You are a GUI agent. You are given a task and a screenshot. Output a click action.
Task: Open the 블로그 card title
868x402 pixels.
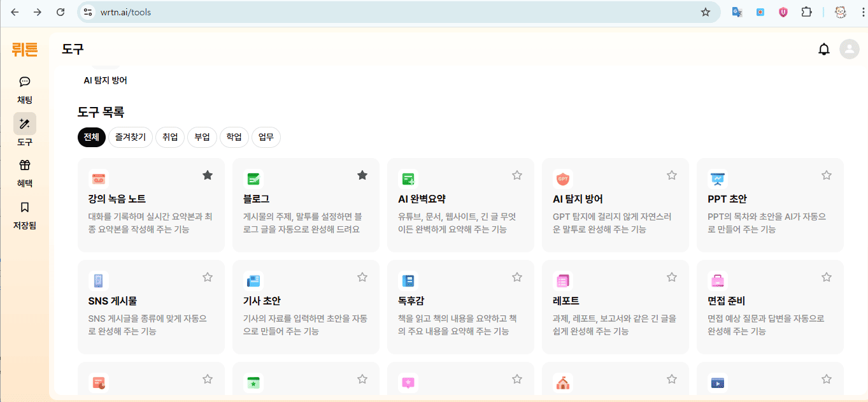pos(256,199)
